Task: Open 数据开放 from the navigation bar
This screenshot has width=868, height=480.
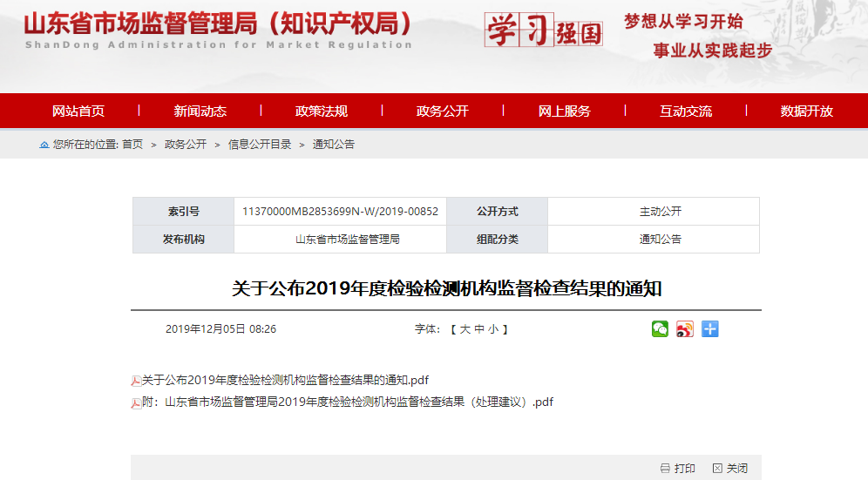Action: tap(807, 111)
